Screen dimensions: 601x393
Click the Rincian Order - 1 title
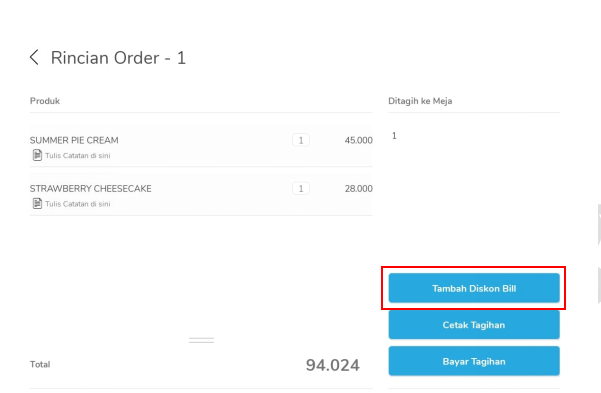point(118,58)
